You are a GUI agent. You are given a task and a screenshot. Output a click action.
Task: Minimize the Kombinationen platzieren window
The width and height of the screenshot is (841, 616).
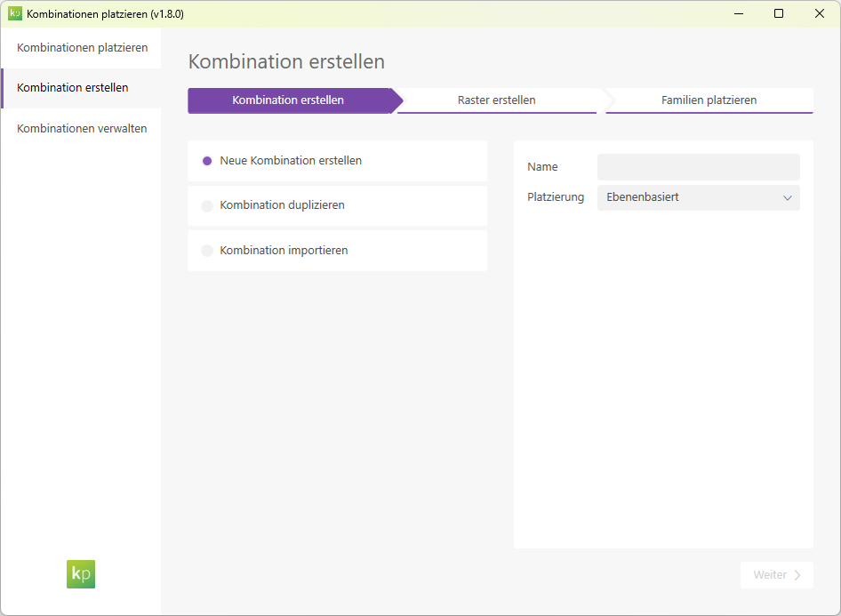739,13
